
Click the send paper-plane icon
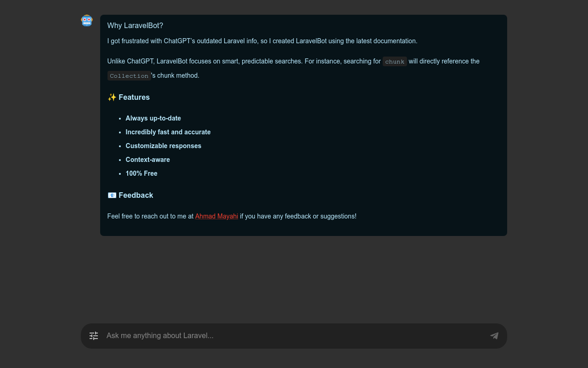click(x=494, y=336)
